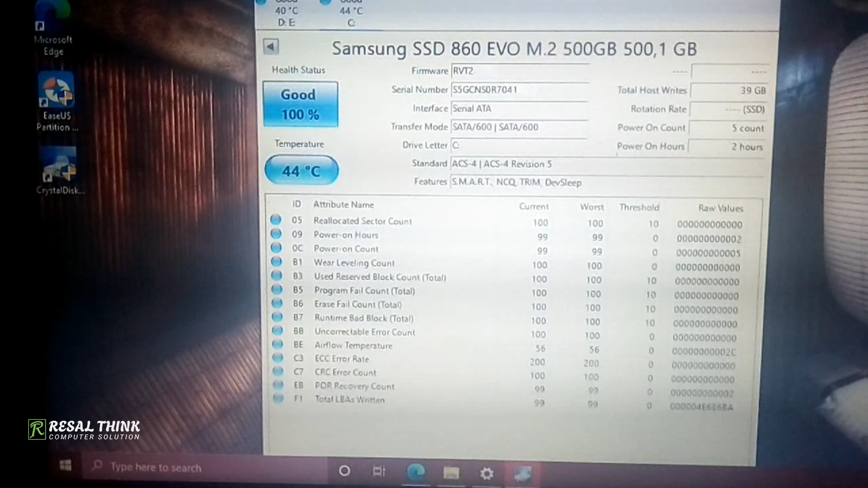The image size is (868, 488).
Task: Click the 44 °C temperature button
Action: pyautogui.click(x=302, y=171)
